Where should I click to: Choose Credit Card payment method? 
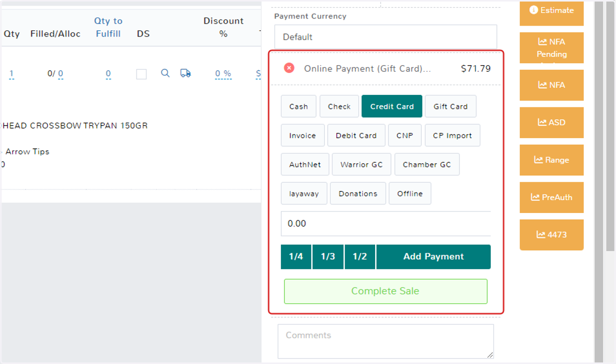pyautogui.click(x=392, y=106)
